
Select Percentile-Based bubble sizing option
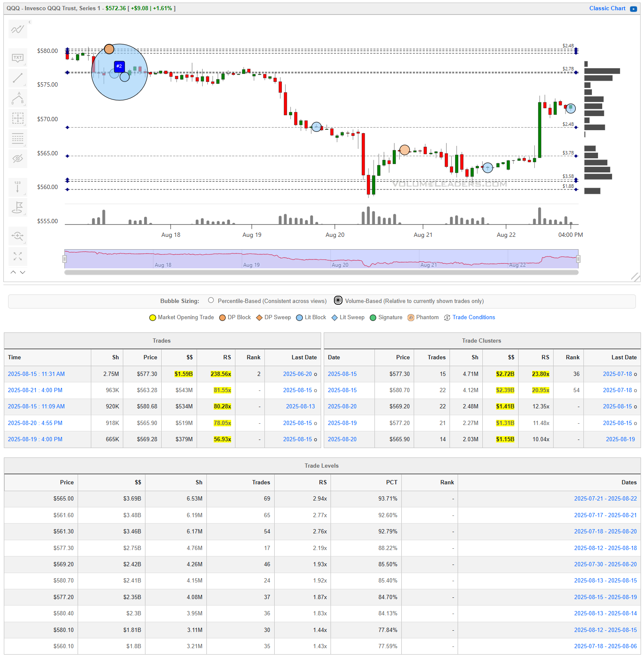point(211,300)
